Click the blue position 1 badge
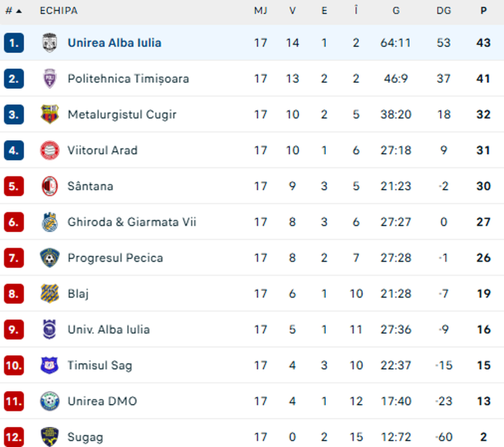 pyautogui.click(x=14, y=43)
